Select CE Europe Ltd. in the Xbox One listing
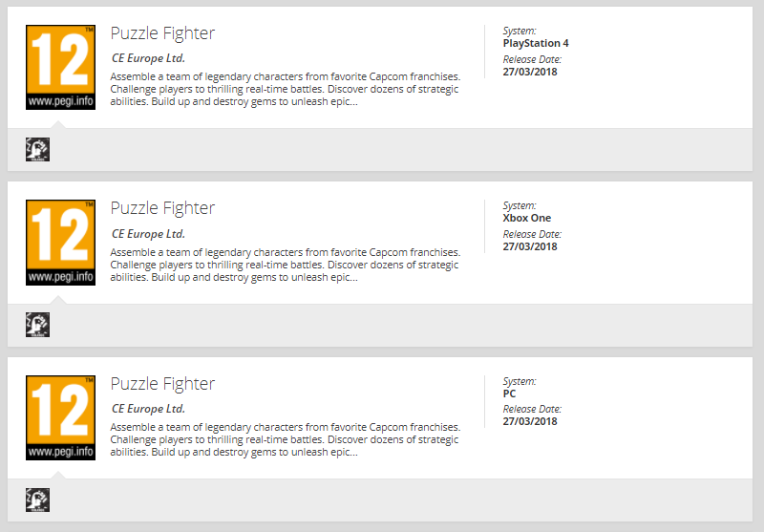Screen dimensions: 764x532 coord(148,234)
